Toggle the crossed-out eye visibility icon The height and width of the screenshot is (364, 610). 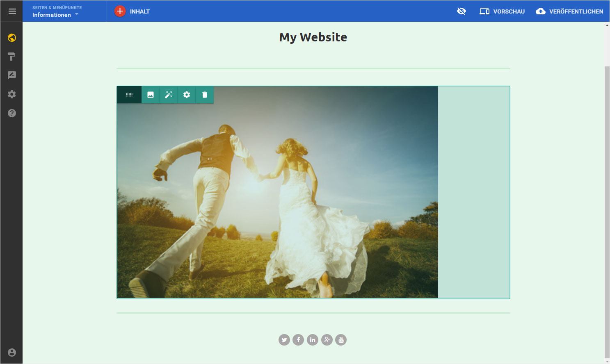(461, 11)
